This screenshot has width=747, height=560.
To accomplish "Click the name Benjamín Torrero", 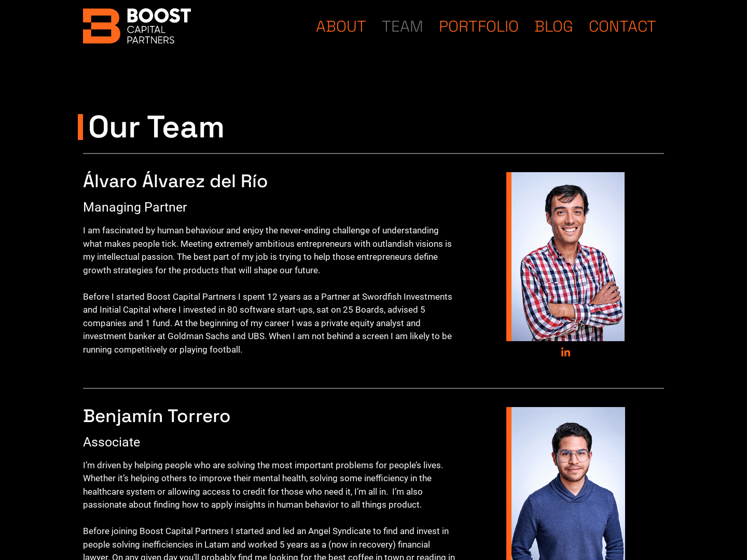I will tap(157, 416).
